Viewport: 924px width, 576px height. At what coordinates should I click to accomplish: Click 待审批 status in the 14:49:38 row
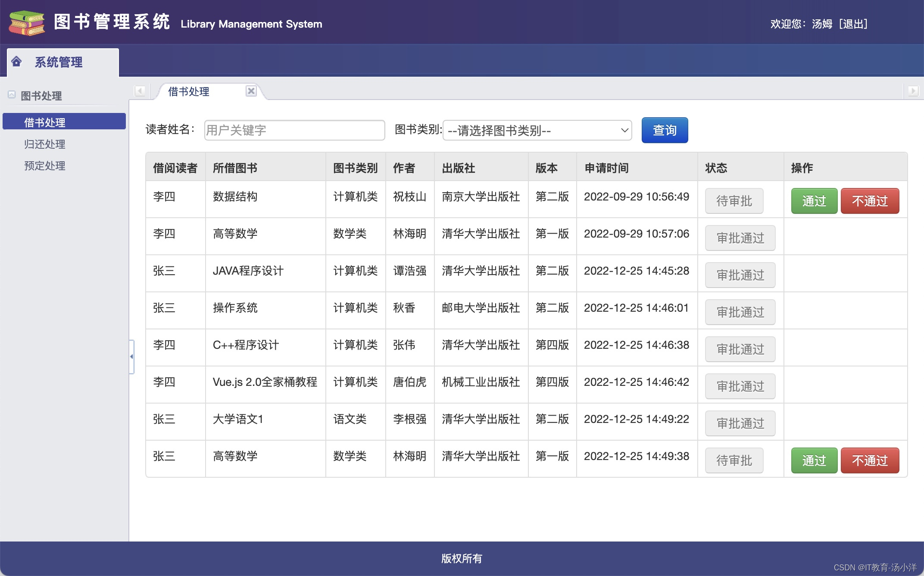point(734,460)
